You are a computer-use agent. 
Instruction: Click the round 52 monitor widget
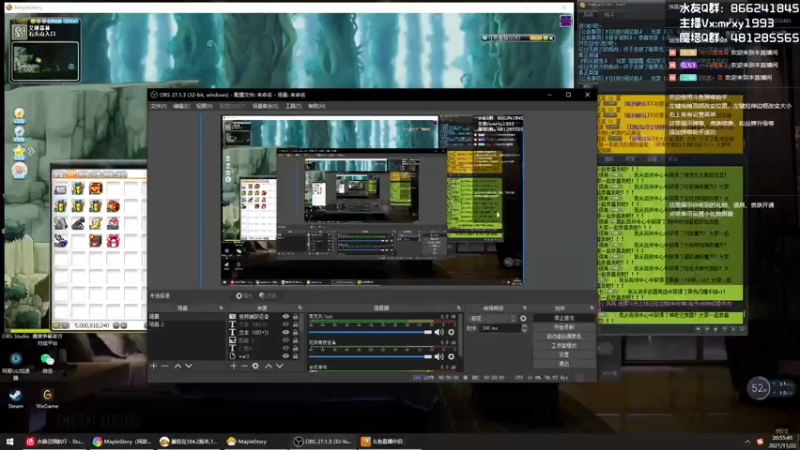(x=758, y=388)
